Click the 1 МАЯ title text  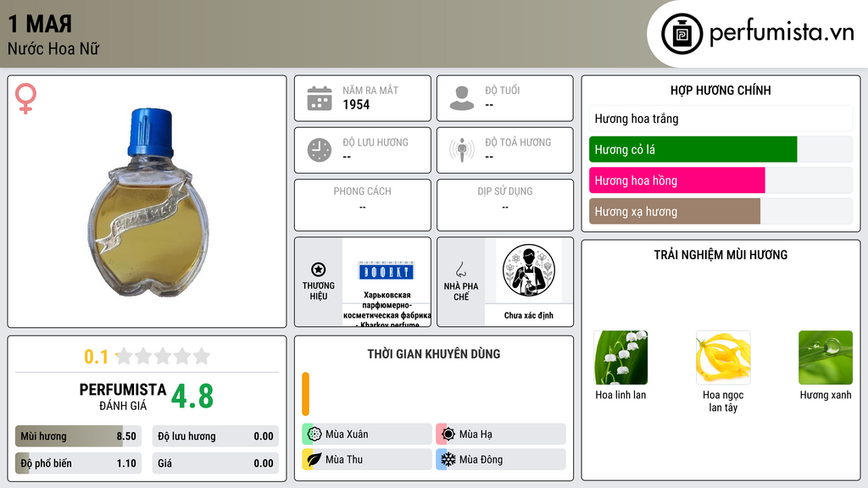[40, 24]
